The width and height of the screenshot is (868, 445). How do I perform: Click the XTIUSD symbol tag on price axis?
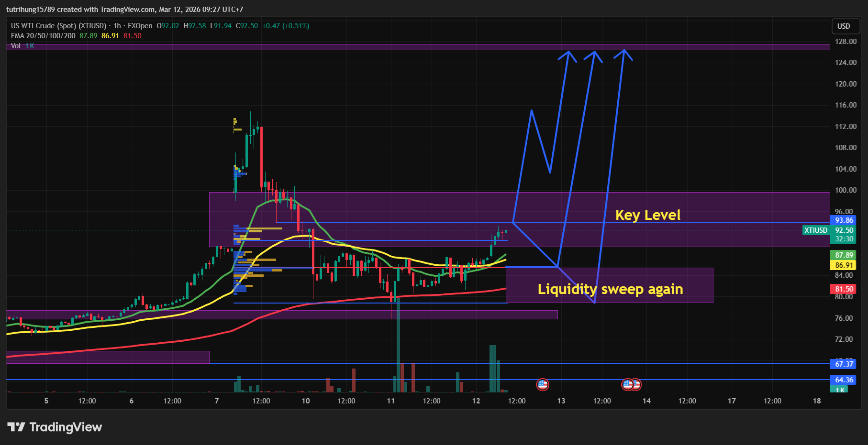[x=815, y=230]
